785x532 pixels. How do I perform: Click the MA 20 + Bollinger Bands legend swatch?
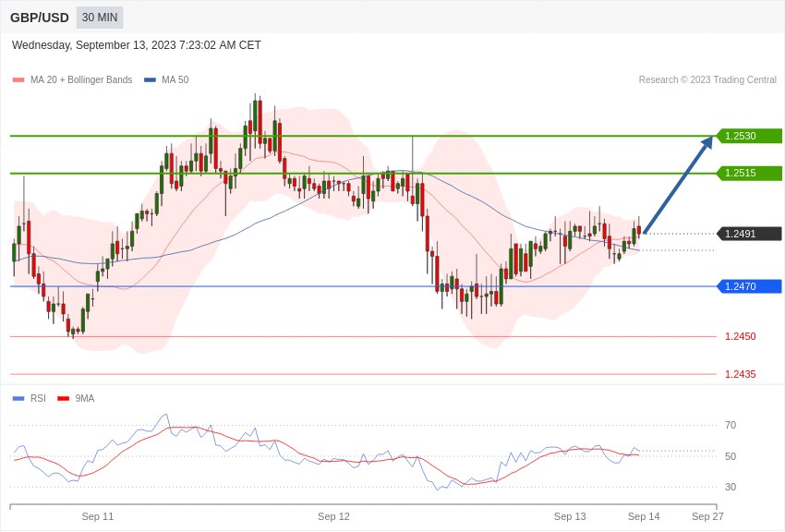click(18, 80)
